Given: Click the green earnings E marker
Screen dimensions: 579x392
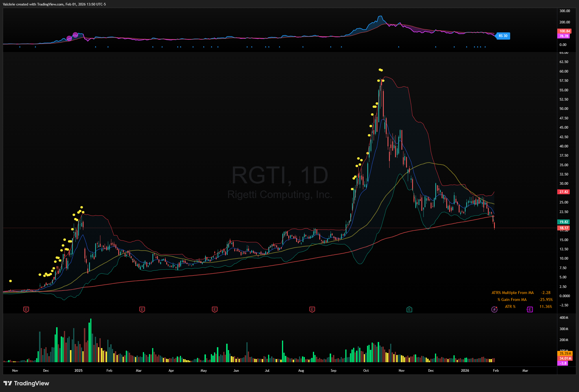Looking at the screenshot, I should (x=409, y=310).
